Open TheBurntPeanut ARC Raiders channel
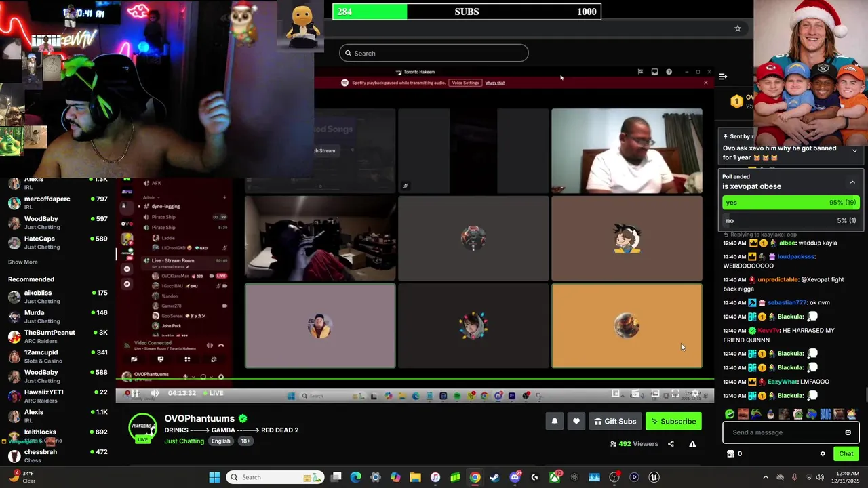 point(58,337)
